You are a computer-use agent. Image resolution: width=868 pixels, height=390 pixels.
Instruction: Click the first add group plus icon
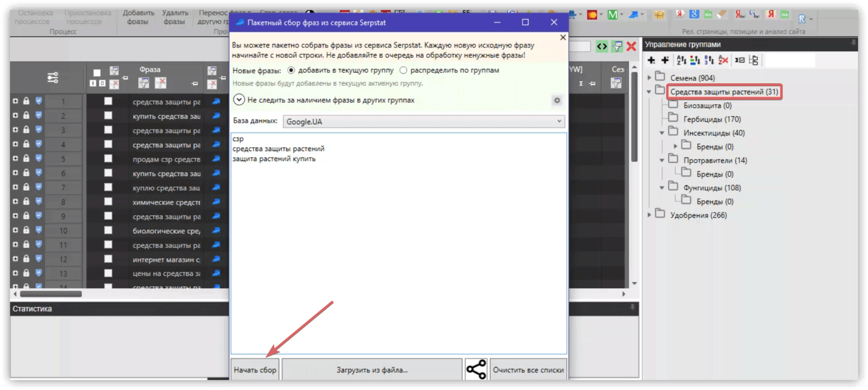[652, 61]
